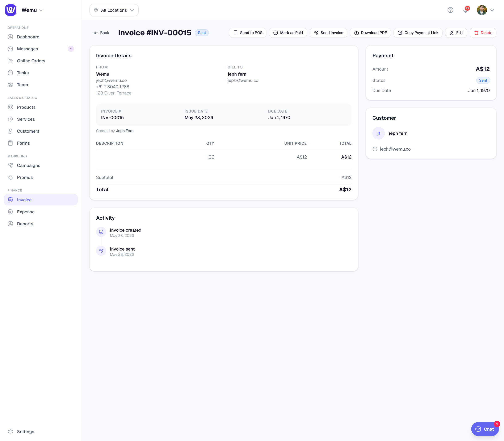Viewport: 504px width, 441px height.
Task: Open the Expense page
Action: click(x=41, y=212)
